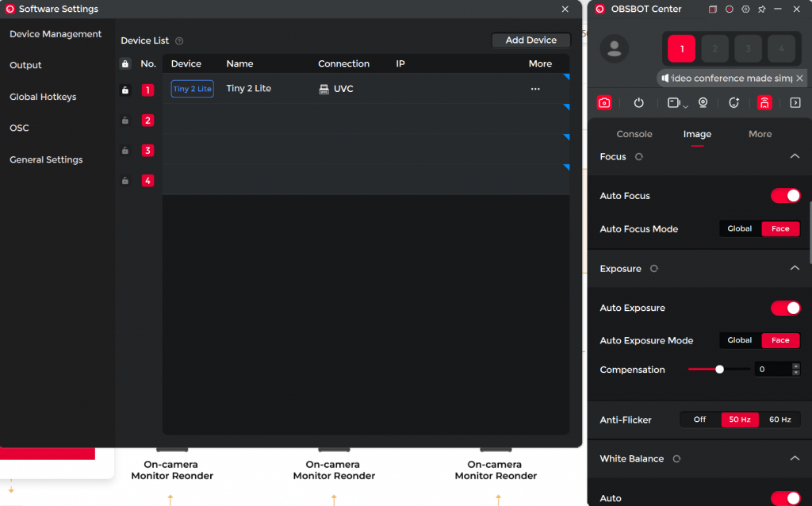Open the face beauty icon
This screenshot has height=506, width=812.
734,102
